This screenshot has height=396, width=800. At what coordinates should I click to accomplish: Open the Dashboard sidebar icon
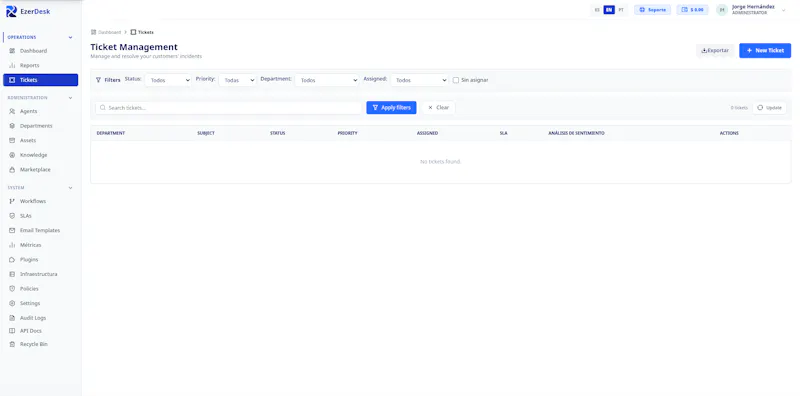click(x=12, y=51)
